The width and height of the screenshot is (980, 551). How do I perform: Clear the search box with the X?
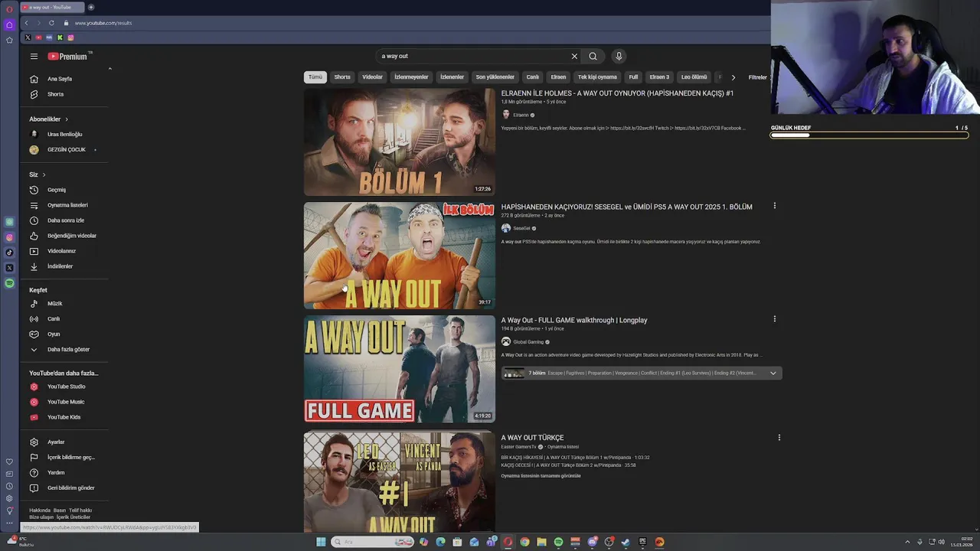[574, 56]
